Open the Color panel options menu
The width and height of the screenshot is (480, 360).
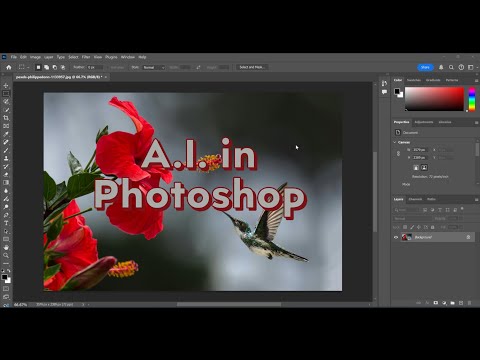click(476, 80)
